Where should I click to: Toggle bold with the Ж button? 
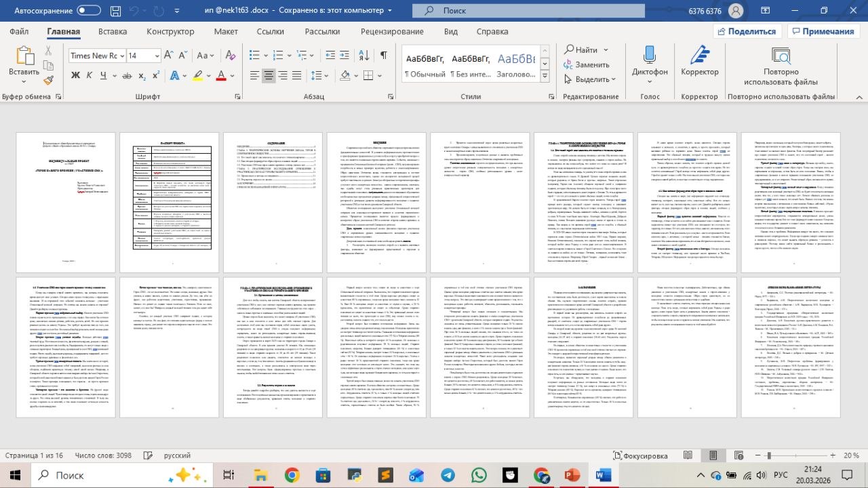[x=74, y=75]
